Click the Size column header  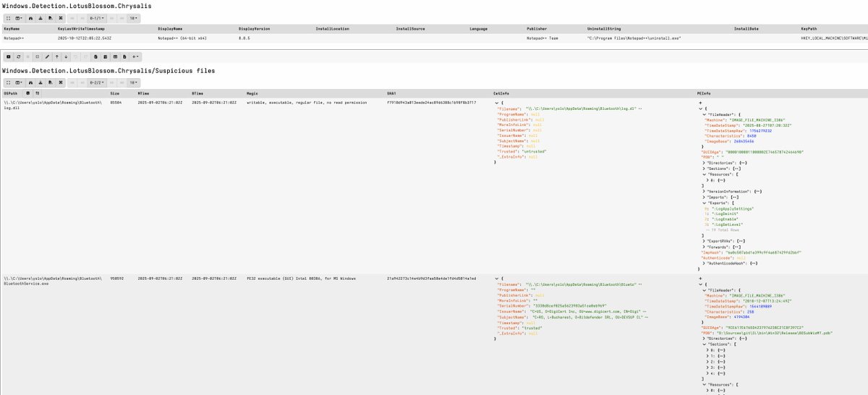(x=114, y=93)
